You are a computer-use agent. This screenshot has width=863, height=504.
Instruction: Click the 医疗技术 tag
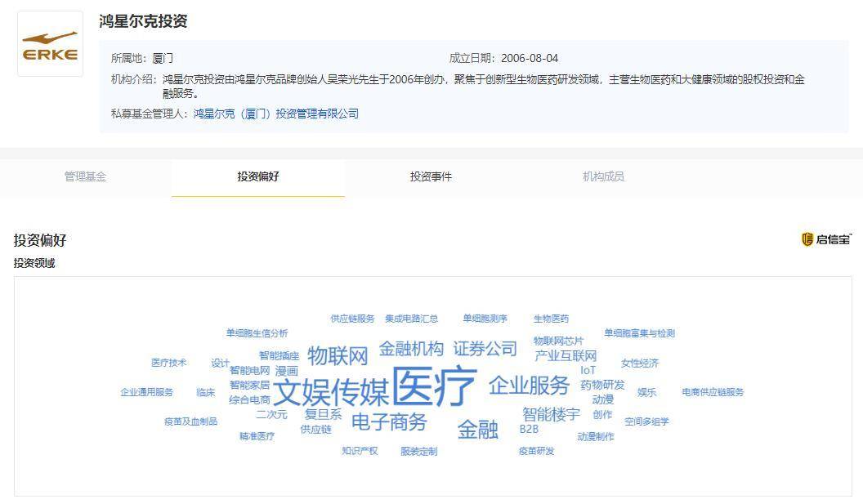pos(169,363)
